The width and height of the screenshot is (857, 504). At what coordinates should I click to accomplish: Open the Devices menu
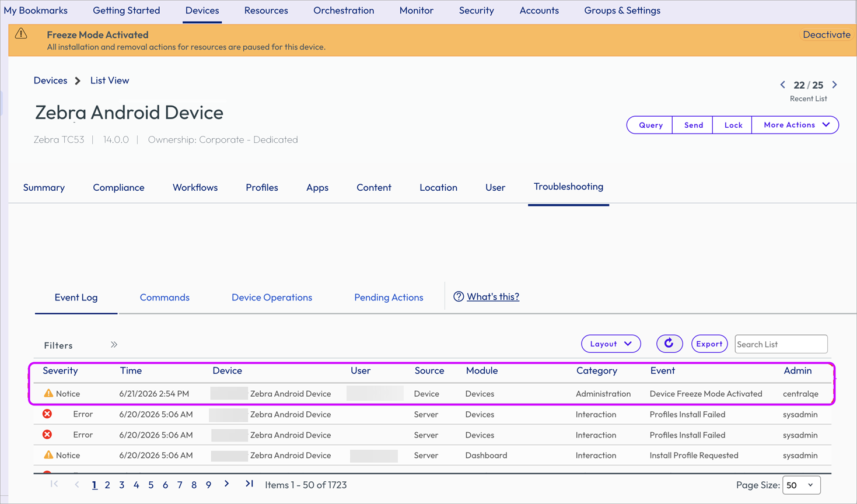(x=202, y=10)
